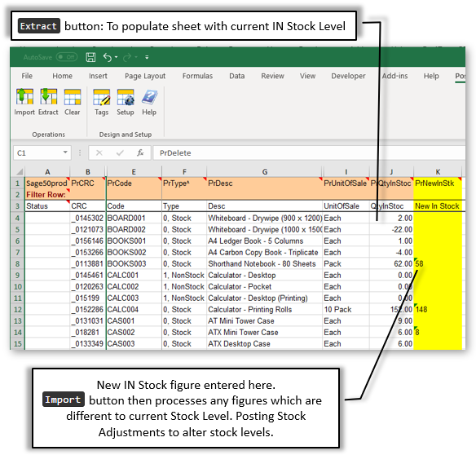Open Customize Quick Access Toolbar dropdown

147,57
